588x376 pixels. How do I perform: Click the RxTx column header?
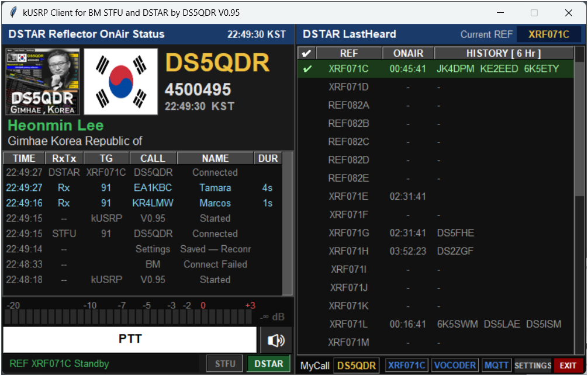click(x=64, y=158)
